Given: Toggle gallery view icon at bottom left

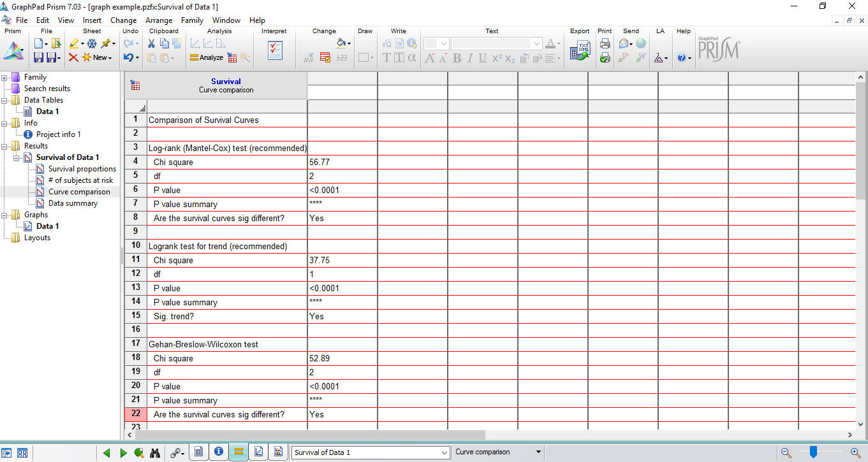Looking at the screenshot, I should pos(22,452).
